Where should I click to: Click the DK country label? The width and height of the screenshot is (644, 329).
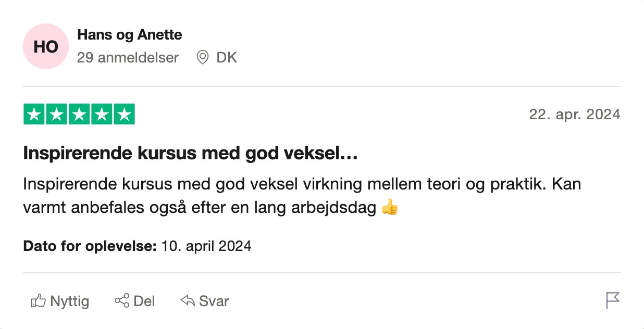(x=226, y=58)
